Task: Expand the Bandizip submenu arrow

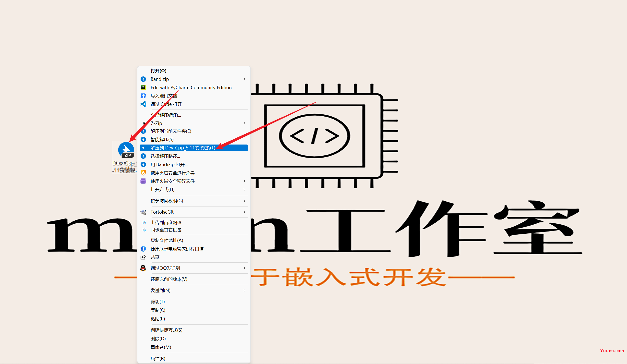Action: coord(244,79)
